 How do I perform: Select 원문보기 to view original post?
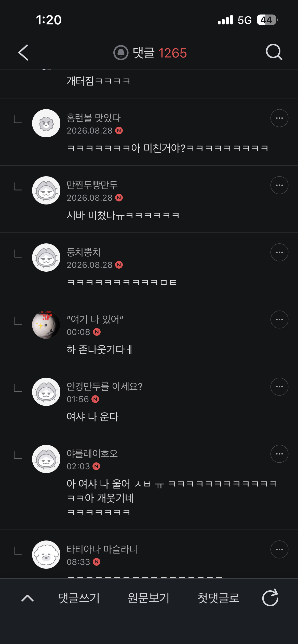tap(148, 598)
